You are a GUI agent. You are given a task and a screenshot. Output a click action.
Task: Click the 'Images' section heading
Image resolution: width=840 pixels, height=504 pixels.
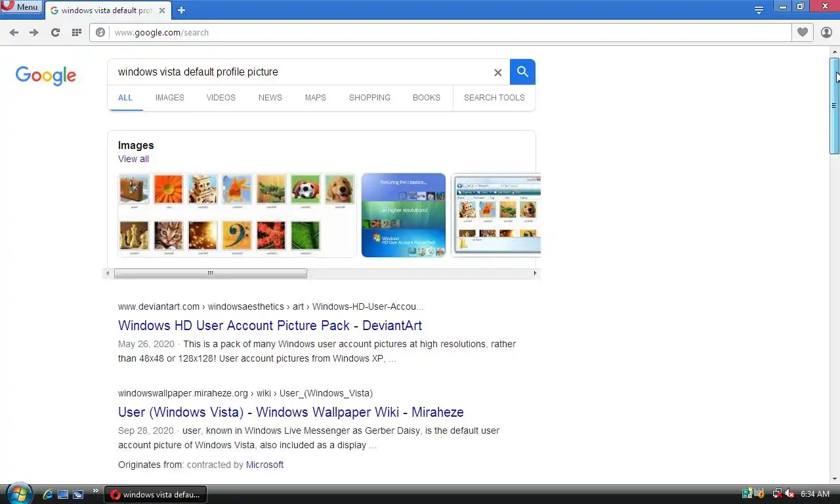coord(136,146)
